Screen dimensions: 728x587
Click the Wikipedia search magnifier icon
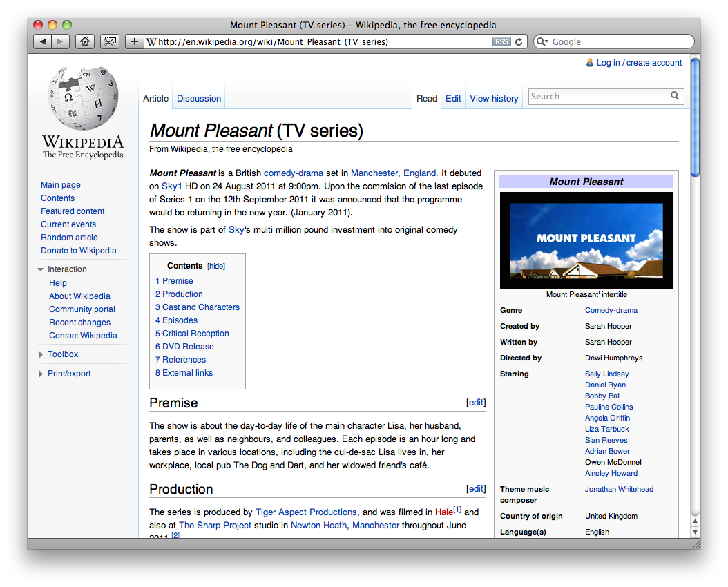[x=675, y=95]
